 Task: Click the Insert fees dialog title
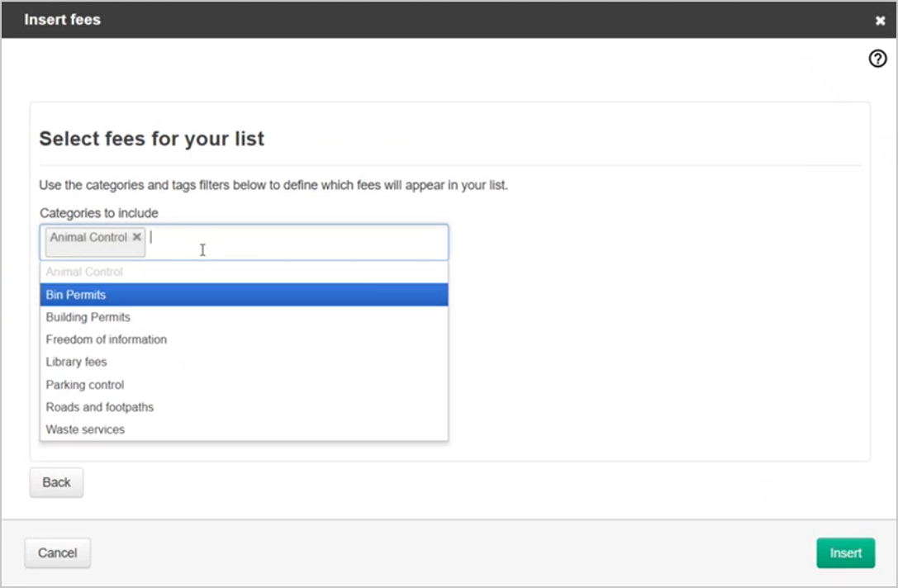click(x=63, y=19)
